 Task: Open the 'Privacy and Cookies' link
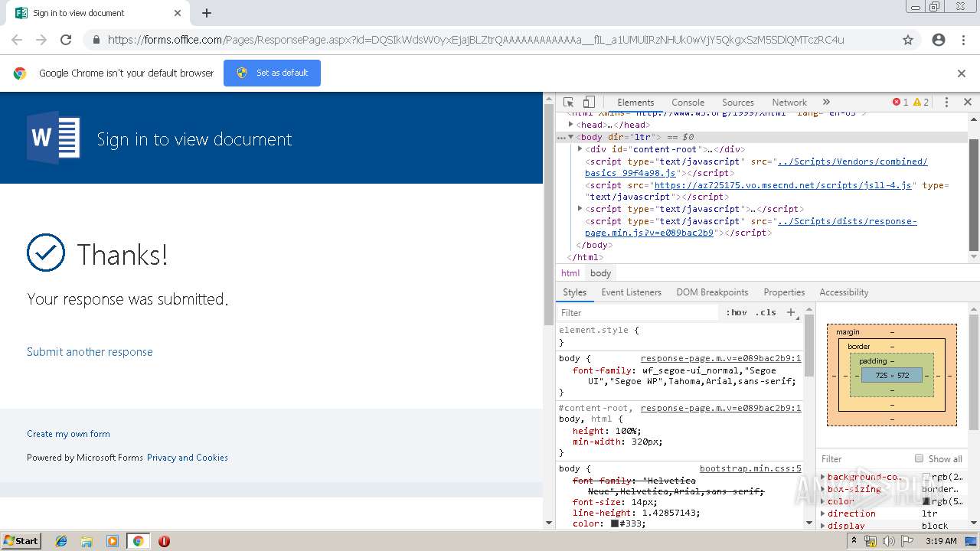pos(187,458)
